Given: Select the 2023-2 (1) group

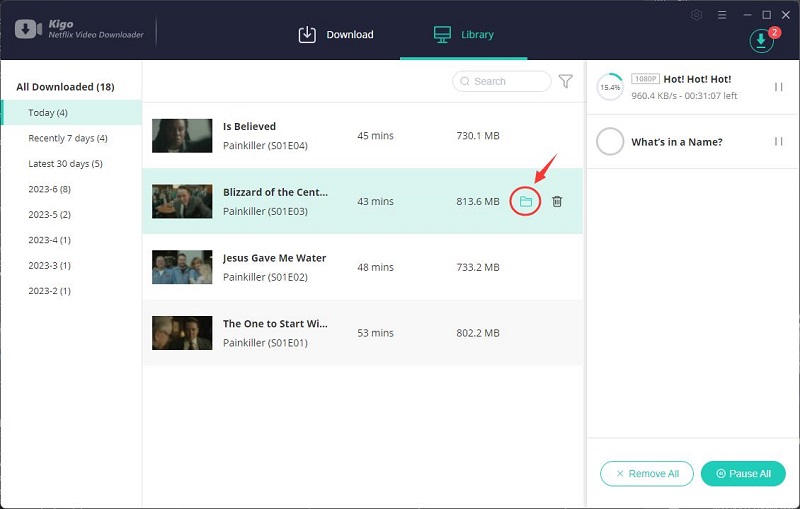Looking at the screenshot, I should point(49,291).
